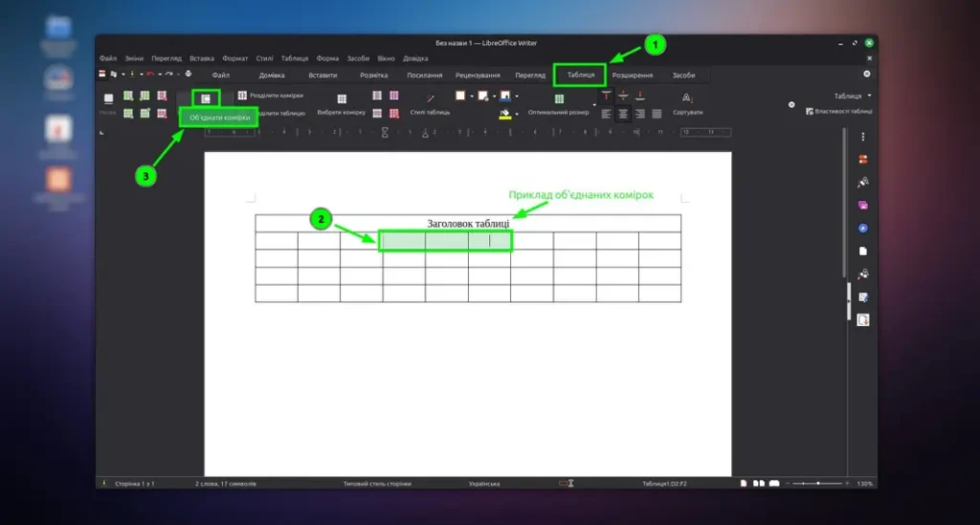Click the Save icon with green arrow
Viewport: 980px width, 525px height.
[132, 74]
